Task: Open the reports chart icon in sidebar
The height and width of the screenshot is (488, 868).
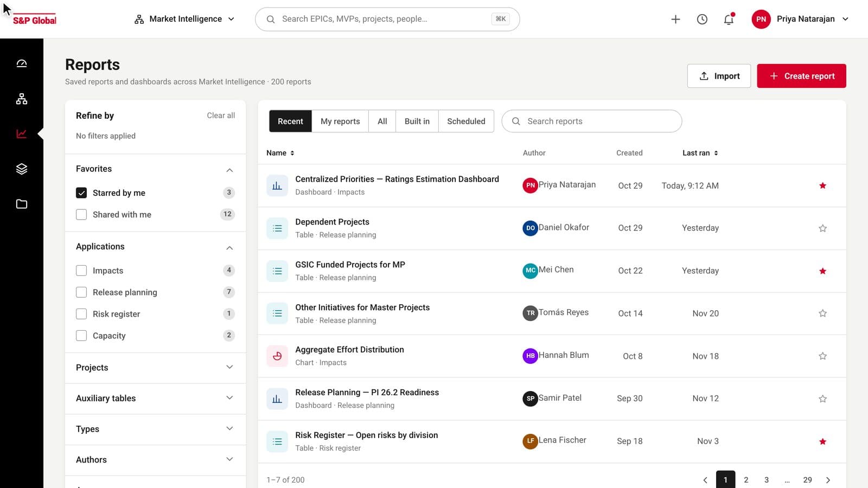Action: tap(22, 133)
